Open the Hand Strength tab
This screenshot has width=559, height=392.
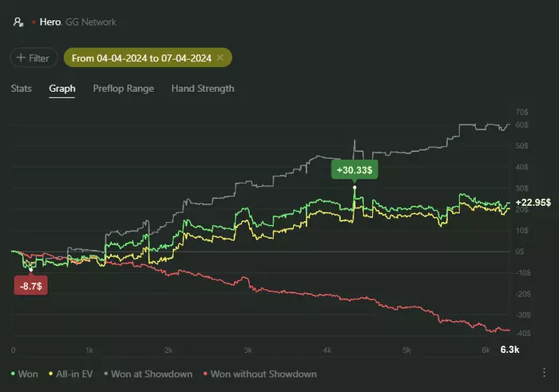[203, 89]
